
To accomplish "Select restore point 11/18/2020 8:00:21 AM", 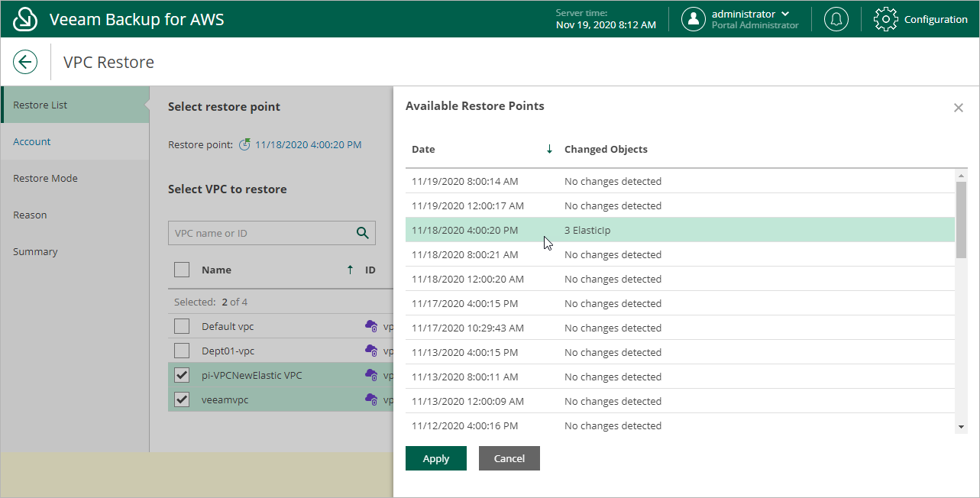I will pyautogui.click(x=680, y=254).
